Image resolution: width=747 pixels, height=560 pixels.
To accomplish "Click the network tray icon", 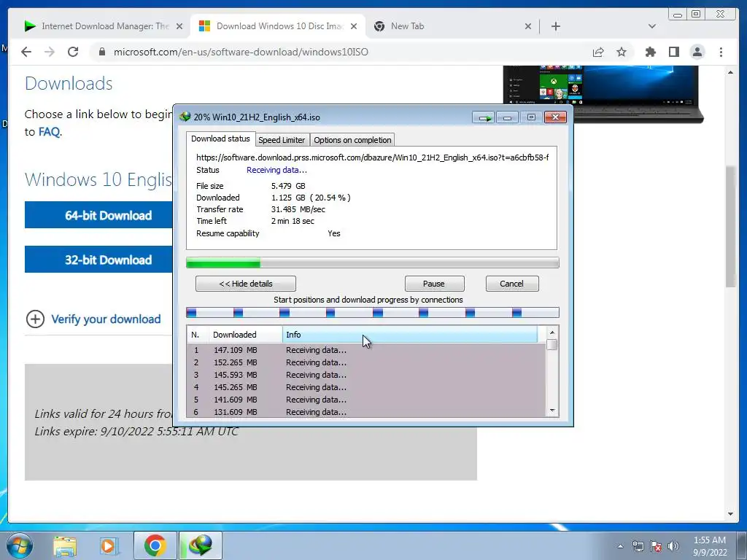I will tap(638, 546).
